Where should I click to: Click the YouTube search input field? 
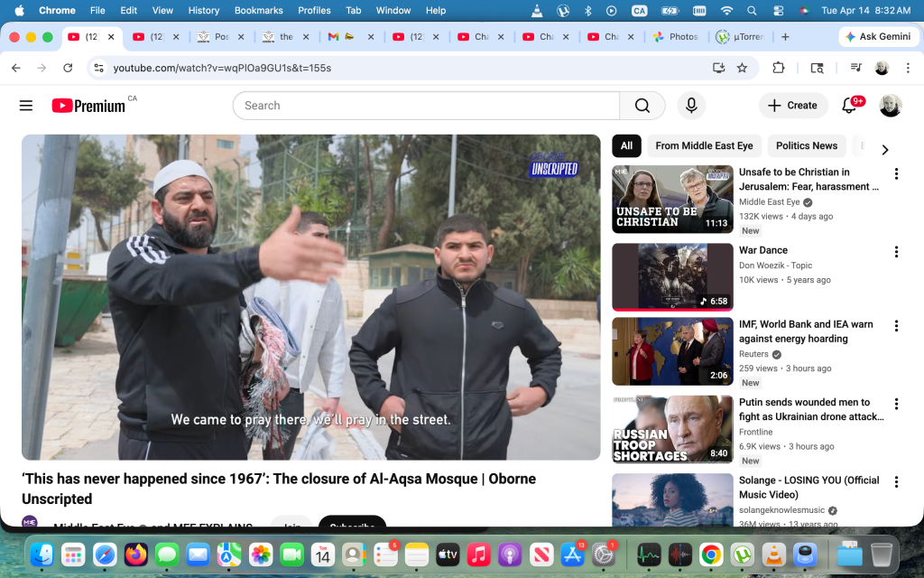[426, 106]
